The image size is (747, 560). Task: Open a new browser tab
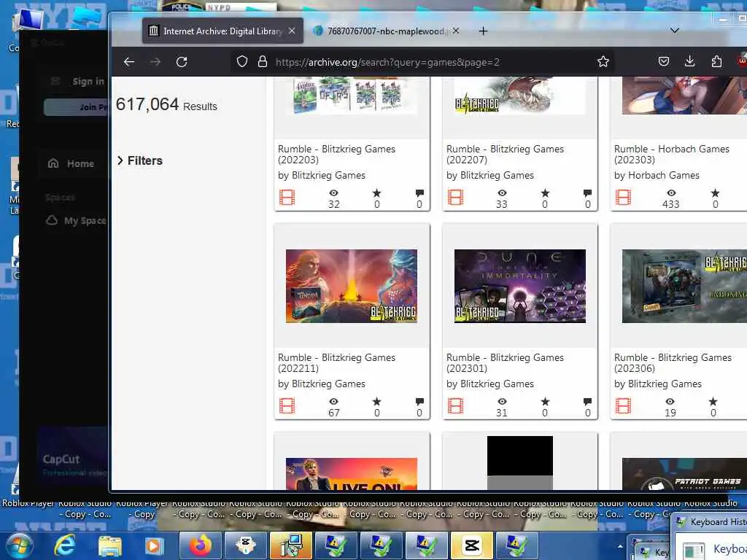[483, 31]
